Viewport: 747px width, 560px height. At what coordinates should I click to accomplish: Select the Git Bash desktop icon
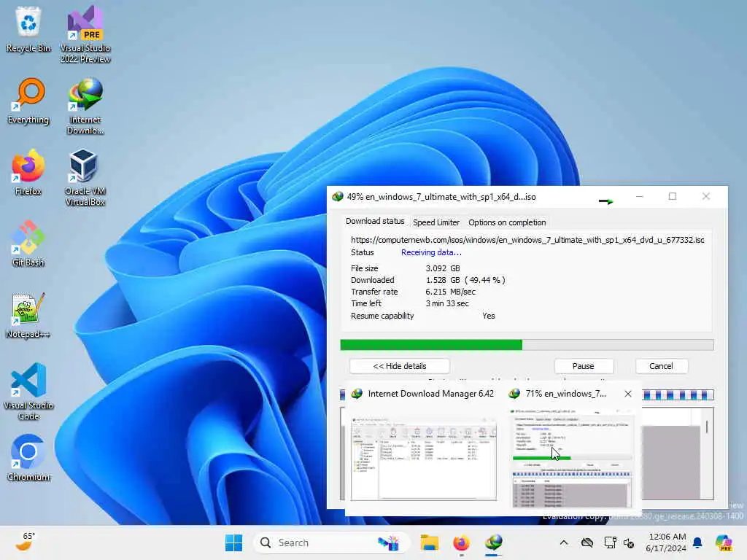[x=28, y=244]
